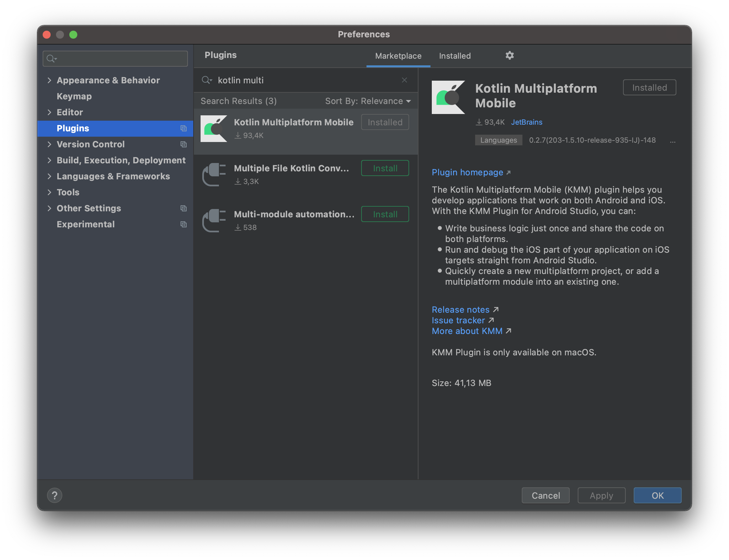The height and width of the screenshot is (560, 729).
Task: Clear the plugin search with the X icon
Action: click(404, 80)
